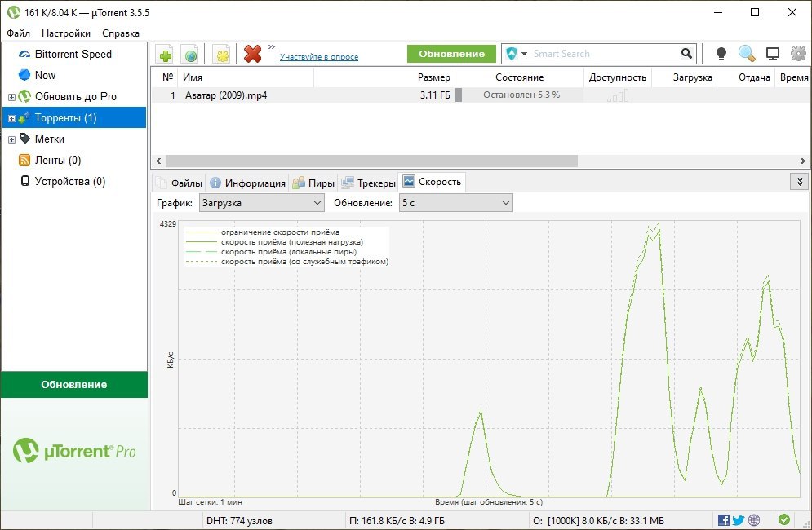Switch to the Trackers tab

[x=368, y=183]
